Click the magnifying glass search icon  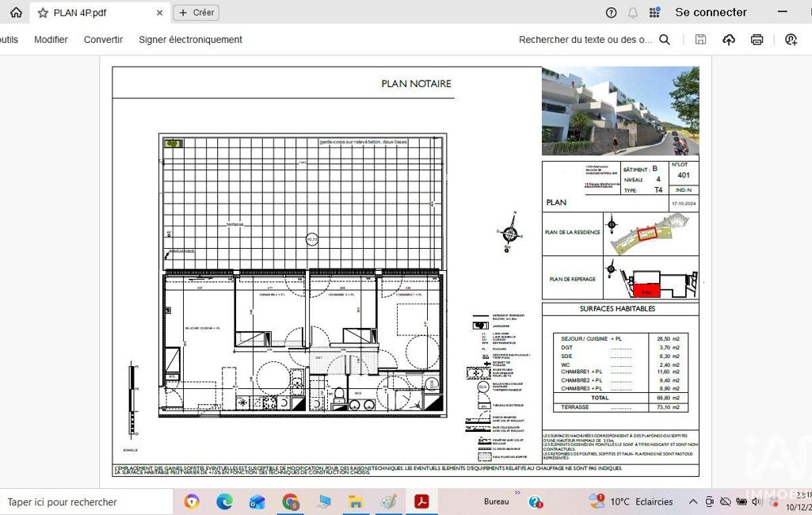[x=665, y=40]
